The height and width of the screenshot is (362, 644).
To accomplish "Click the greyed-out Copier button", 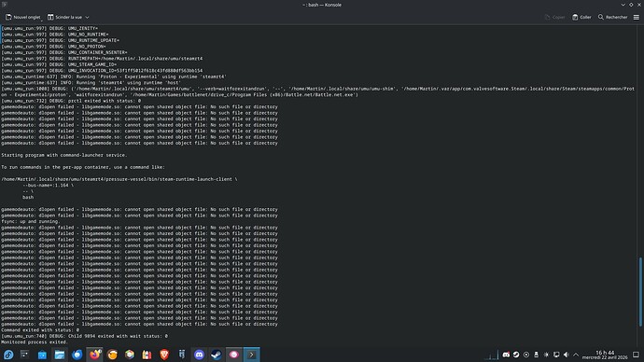I will 555,17.
